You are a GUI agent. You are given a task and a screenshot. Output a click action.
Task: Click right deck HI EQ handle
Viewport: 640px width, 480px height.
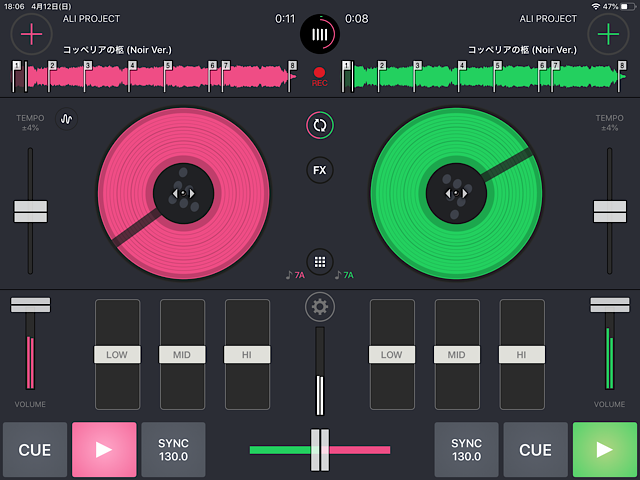522,355
